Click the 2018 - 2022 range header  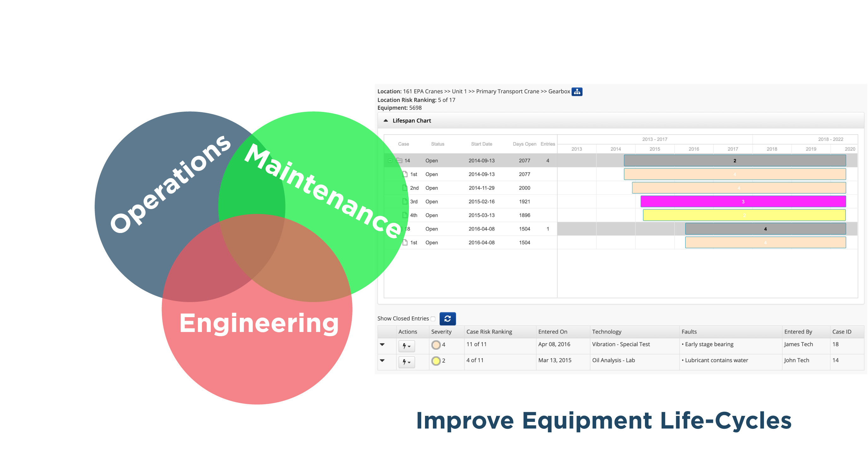(x=830, y=139)
